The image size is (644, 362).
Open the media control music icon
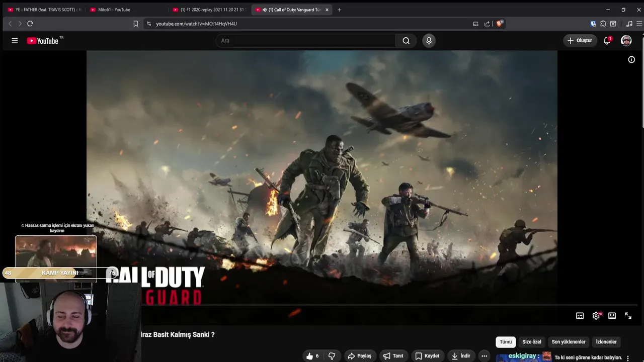pos(629,24)
